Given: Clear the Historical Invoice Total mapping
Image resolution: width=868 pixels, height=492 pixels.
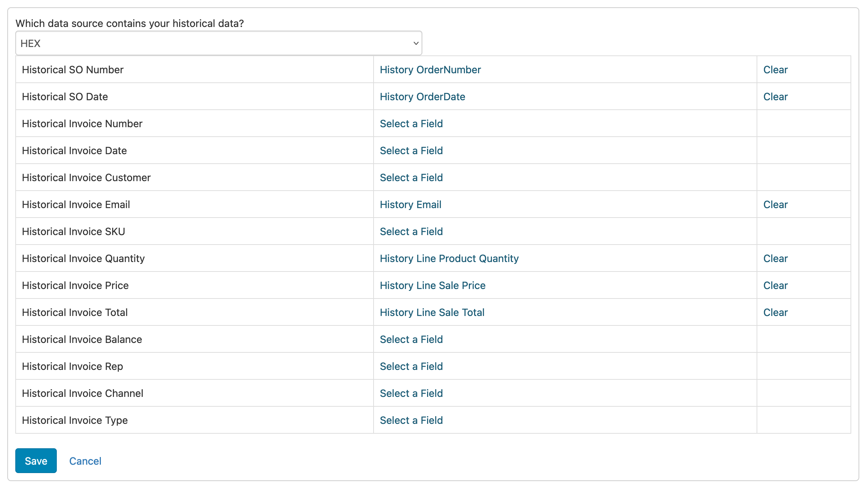Looking at the screenshot, I should pos(775,312).
